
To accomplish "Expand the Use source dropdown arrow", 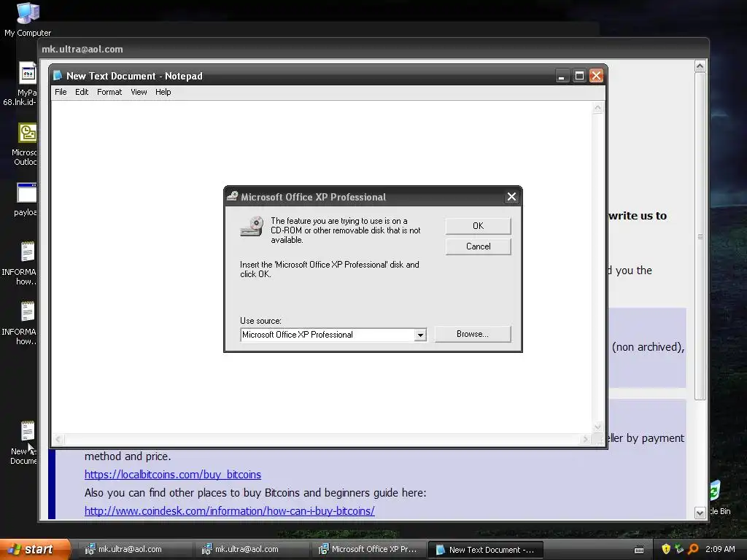I will pyautogui.click(x=419, y=335).
